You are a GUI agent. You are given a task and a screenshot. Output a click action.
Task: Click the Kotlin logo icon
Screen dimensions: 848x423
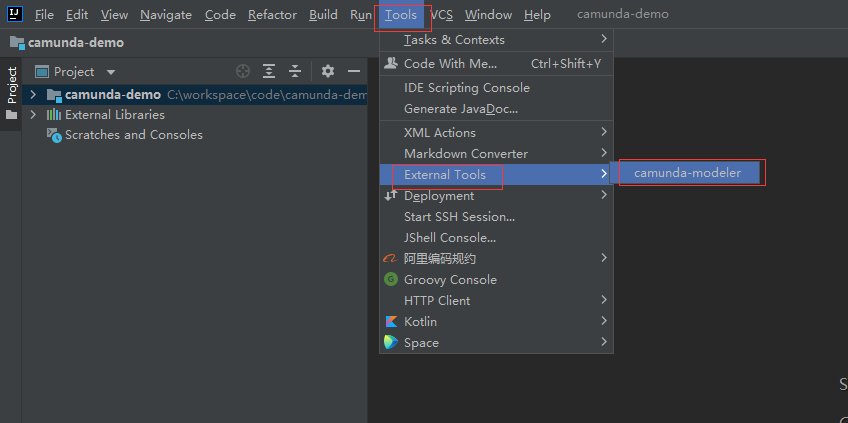(x=390, y=321)
